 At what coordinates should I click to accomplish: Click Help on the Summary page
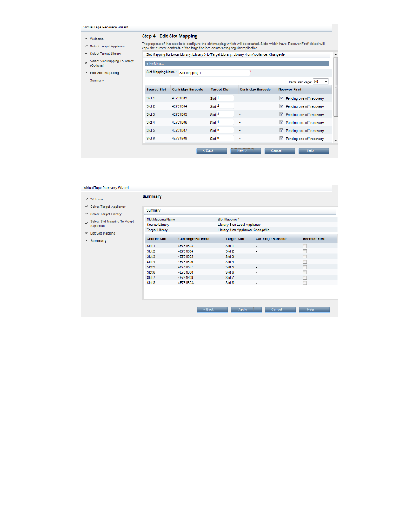[314, 310]
